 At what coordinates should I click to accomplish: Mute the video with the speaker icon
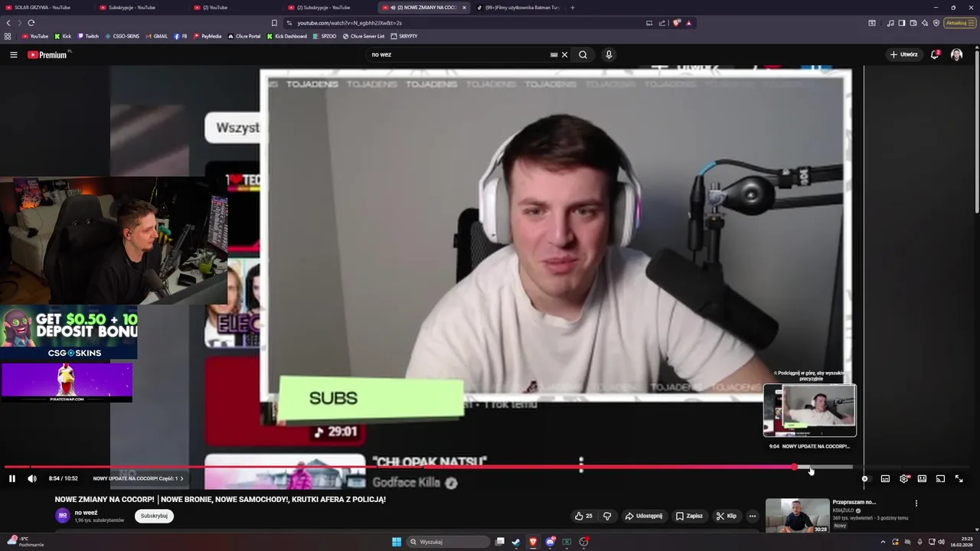[32, 478]
